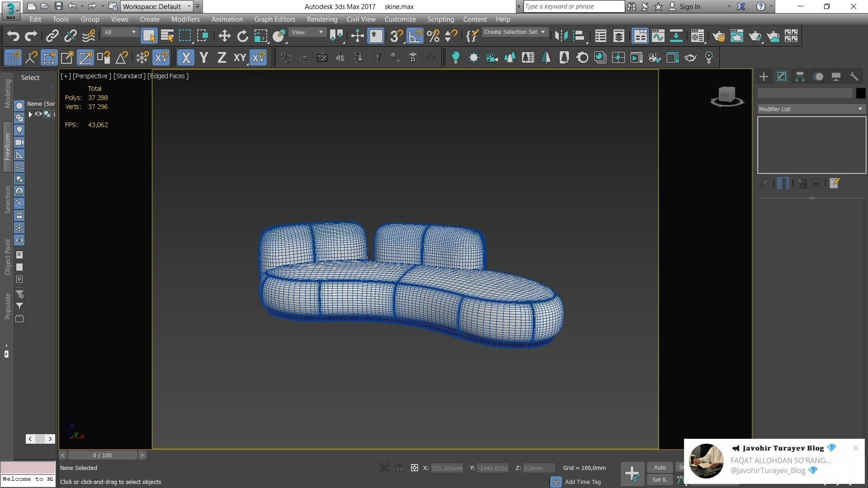Click Sign In link
868x488 pixels.
[x=689, y=6]
